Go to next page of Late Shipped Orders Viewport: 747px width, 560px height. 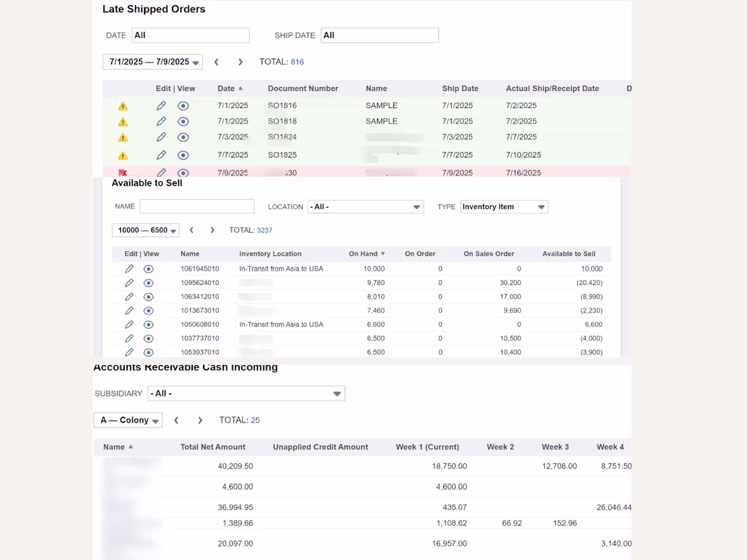pos(240,61)
